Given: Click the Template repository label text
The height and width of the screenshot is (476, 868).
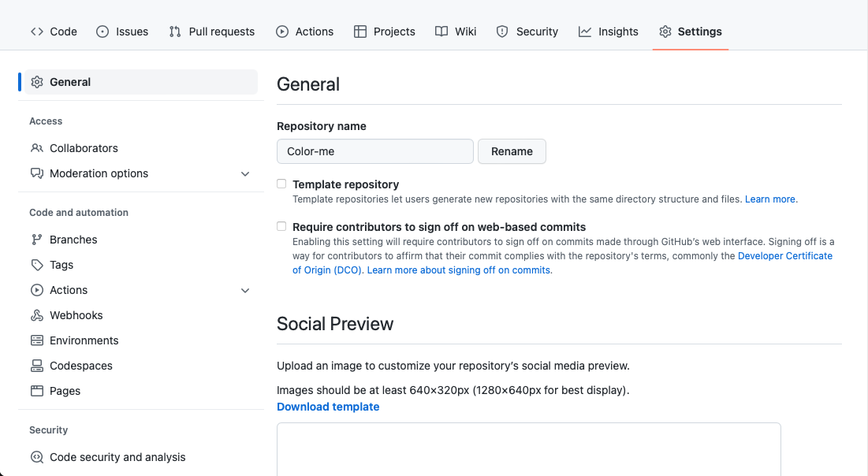Looking at the screenshot, I should pyautogui.click(x=345, y=184).
